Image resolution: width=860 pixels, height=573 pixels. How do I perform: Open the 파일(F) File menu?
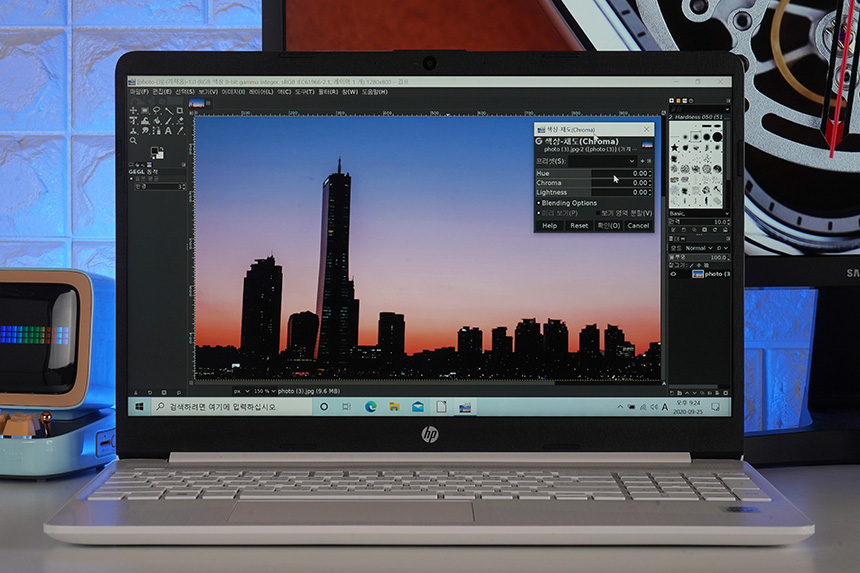tap(139, 92)
